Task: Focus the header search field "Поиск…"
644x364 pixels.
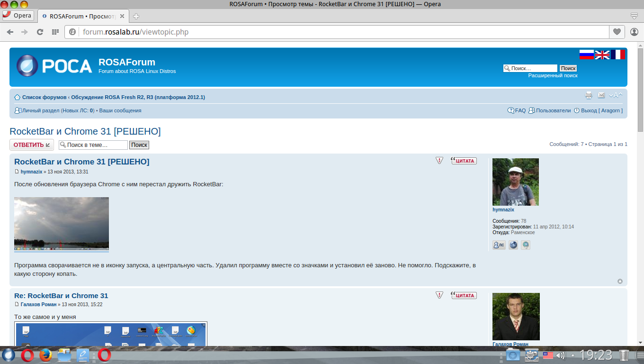Action: click(530, 68)
